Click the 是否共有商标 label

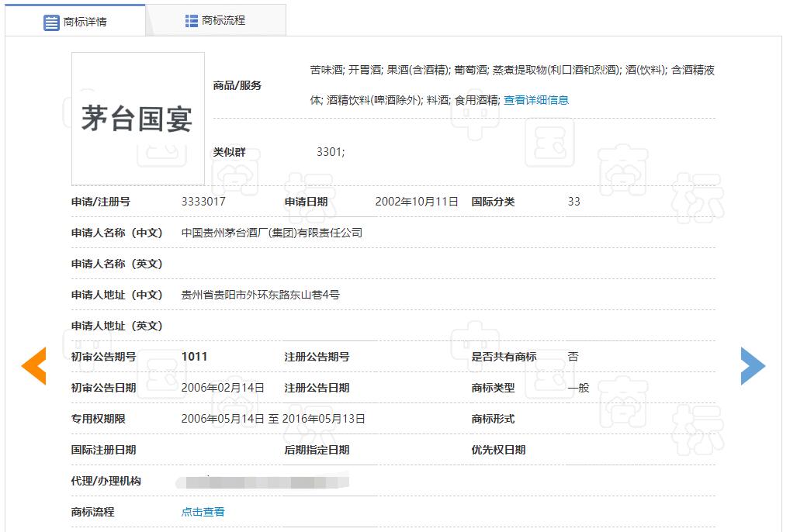[x=504, y=357]
